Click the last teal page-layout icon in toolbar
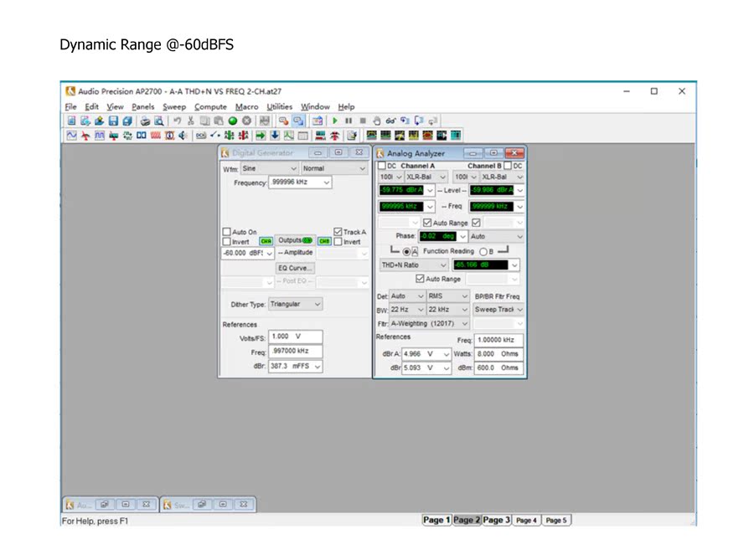 (456, 136)
